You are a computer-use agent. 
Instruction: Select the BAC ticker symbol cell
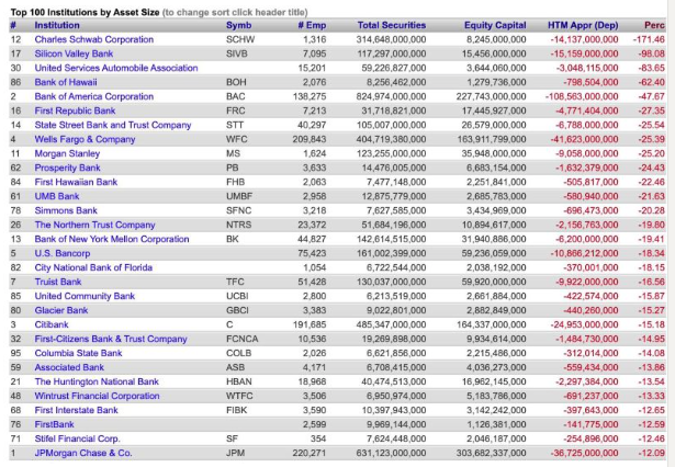(235, 97)
